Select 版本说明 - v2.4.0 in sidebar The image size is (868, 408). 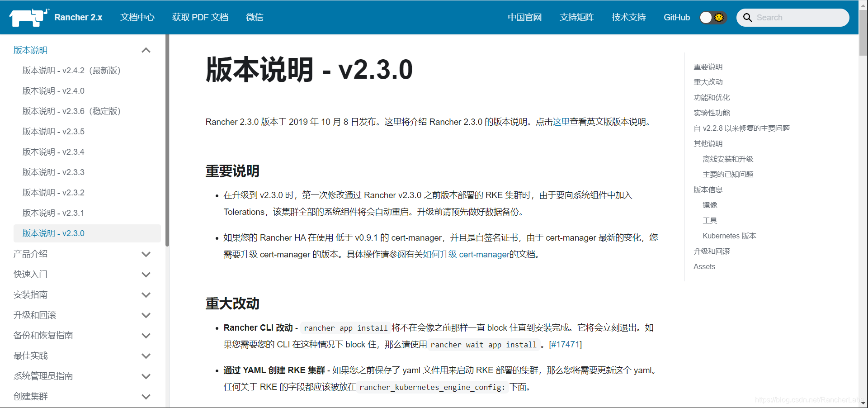tap(87, 91)
